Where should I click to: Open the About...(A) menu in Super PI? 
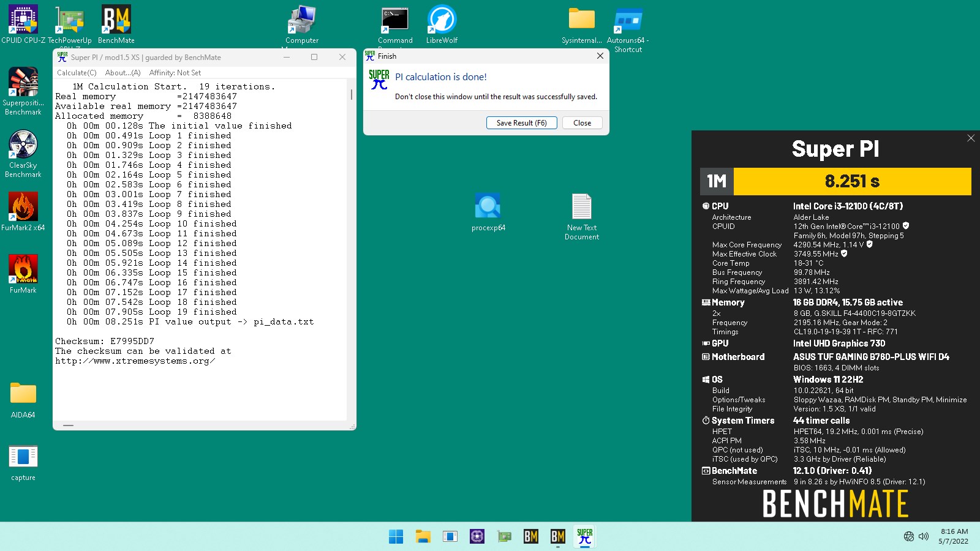123,72
